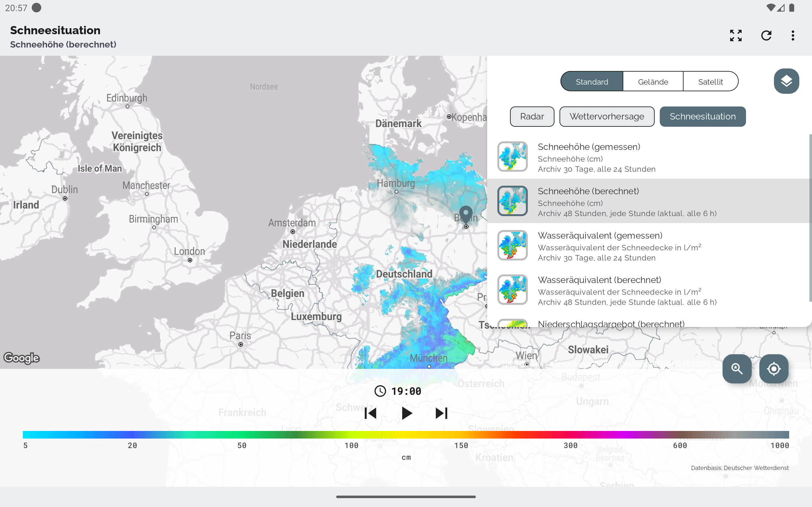The width and height of the screenshot is (812, 507).
Task: Tap the Berlin location pin marker
Action: point(466,213)
